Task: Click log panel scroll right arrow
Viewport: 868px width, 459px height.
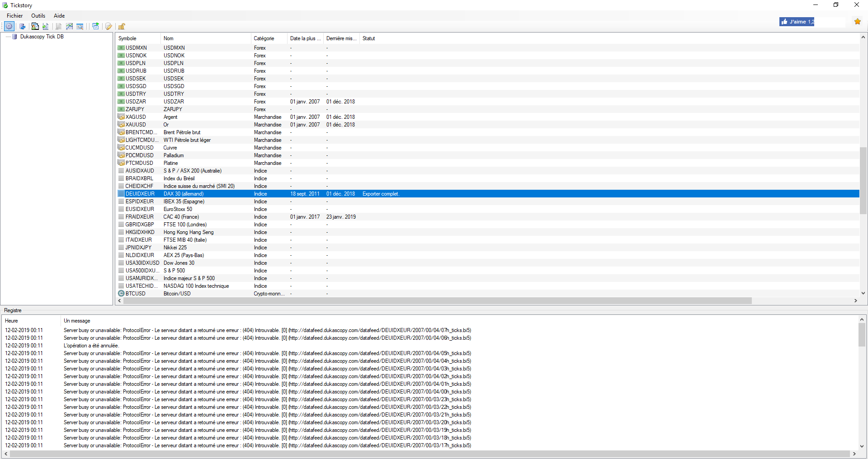Action: point(854,454)
